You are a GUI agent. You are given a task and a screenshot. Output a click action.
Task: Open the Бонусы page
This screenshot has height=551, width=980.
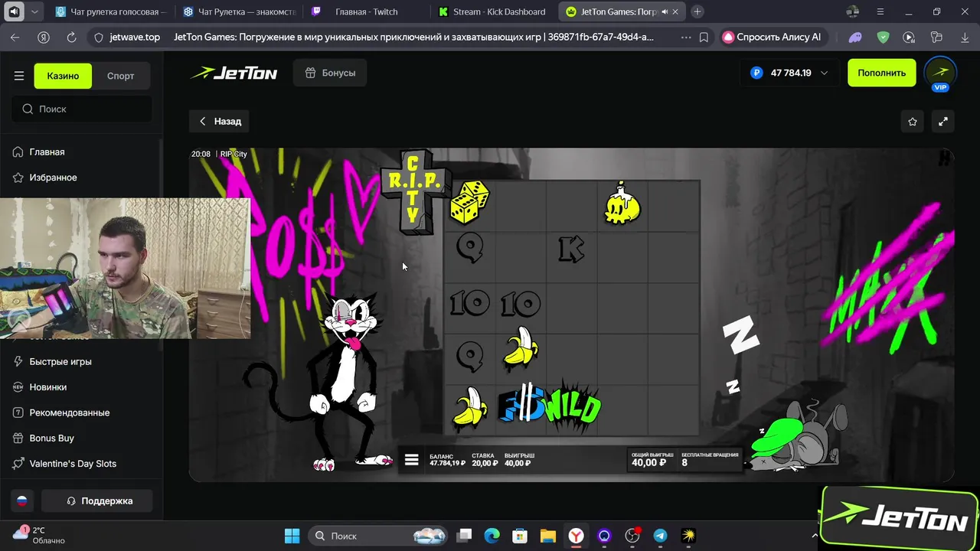[x=331, y=73]
